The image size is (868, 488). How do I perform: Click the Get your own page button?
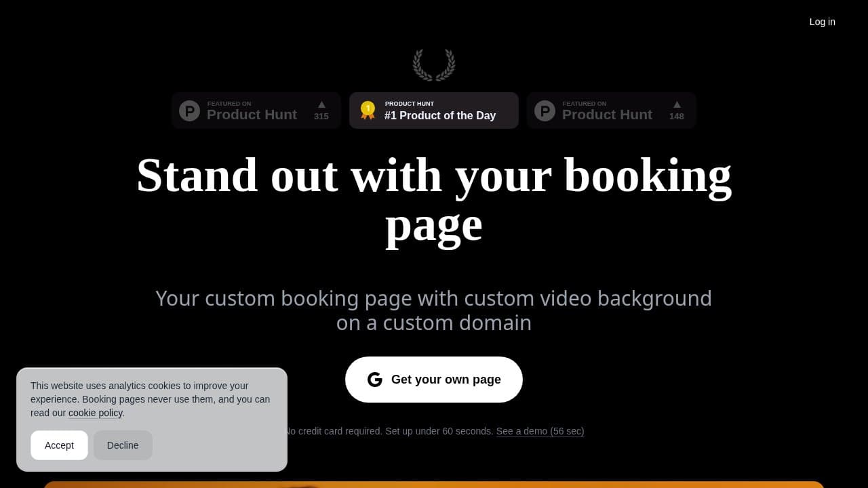(x=434, y=380)
